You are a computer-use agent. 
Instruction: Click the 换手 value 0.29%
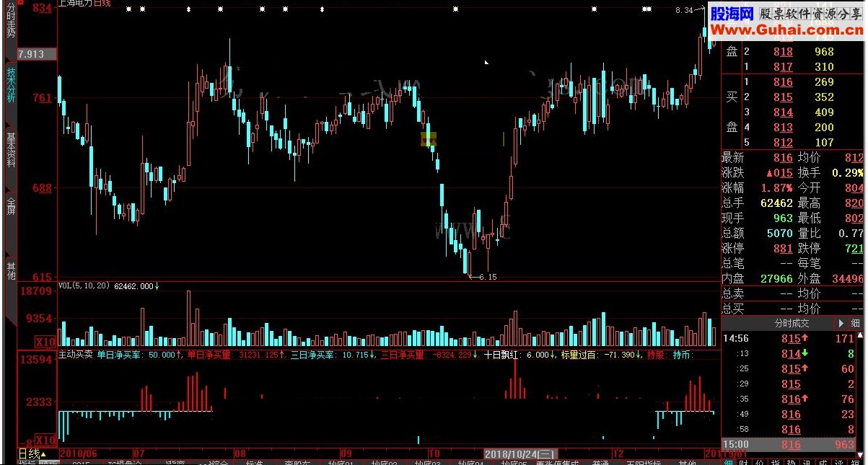coord(847,173)
